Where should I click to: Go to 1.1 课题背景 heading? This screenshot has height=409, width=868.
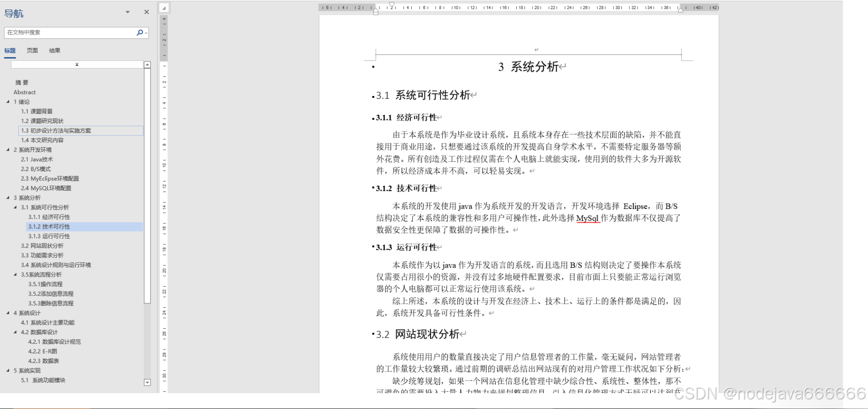point(36,111)
